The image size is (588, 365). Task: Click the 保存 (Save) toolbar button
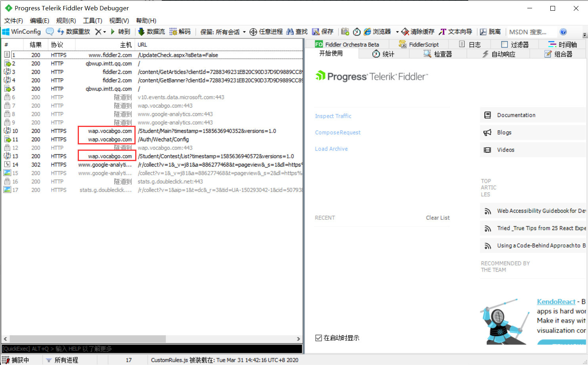click(323, 32)
